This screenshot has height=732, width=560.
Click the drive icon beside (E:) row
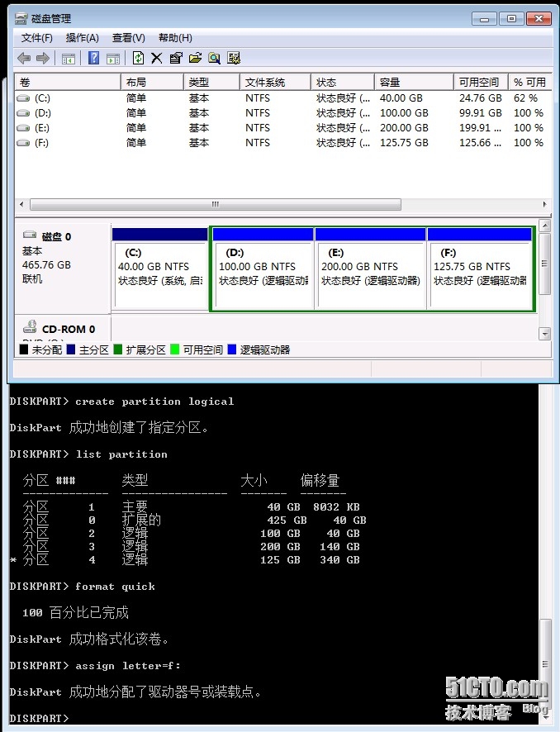pyautogui.click(x=23, y=128)
